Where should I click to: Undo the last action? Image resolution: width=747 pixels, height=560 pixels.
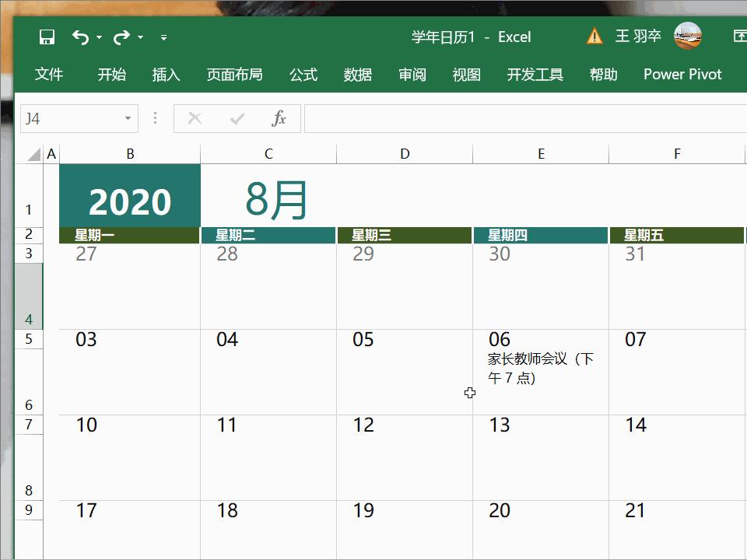(x=81, y=37)
